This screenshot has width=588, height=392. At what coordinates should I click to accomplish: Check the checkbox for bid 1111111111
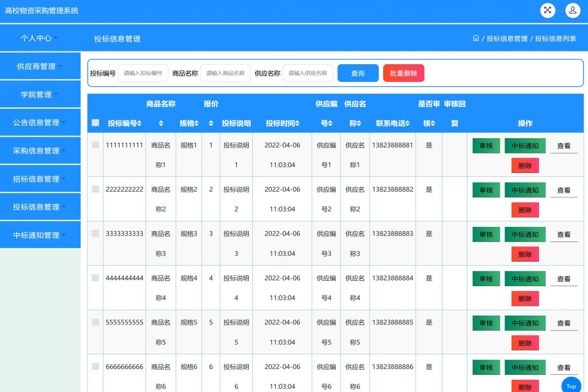click(x=95, y=145)
